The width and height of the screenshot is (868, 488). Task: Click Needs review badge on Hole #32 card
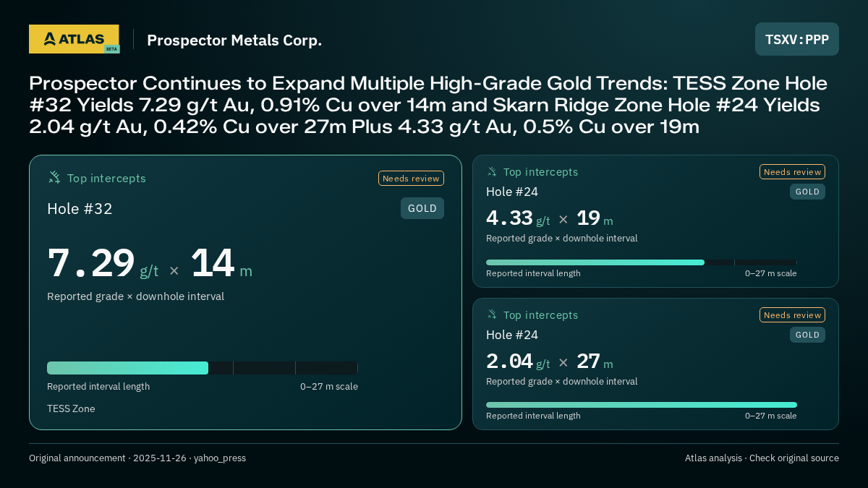point(411,178)
